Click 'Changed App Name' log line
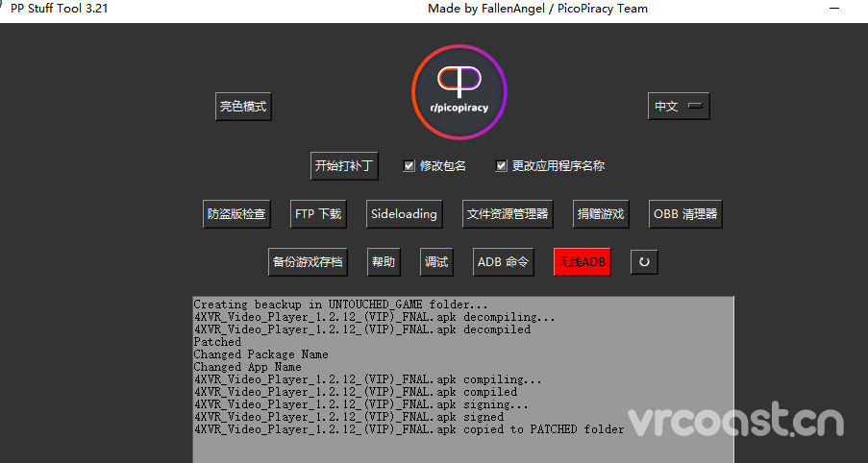Viewport: 868px width, 463px height. (247, 367)
